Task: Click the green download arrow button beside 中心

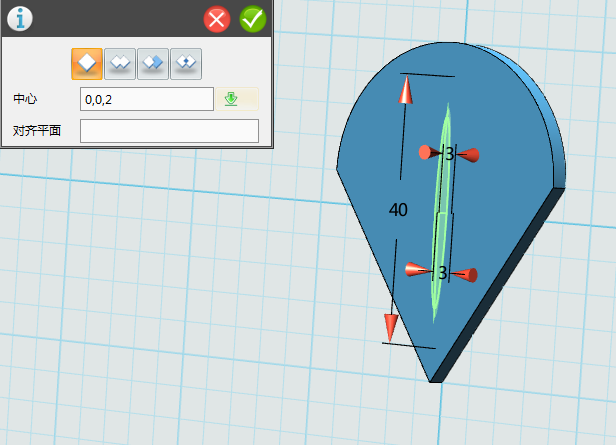Action: point(237,99)
